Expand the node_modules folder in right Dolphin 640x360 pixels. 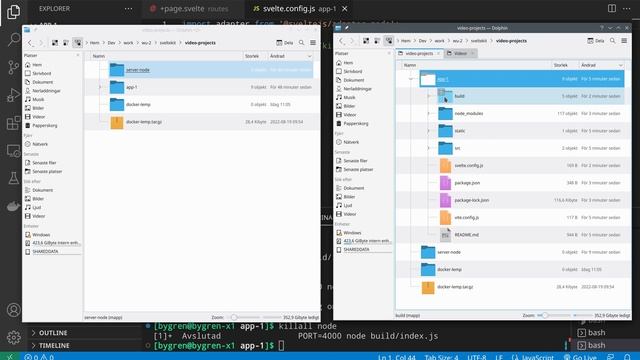coord(429,113)
